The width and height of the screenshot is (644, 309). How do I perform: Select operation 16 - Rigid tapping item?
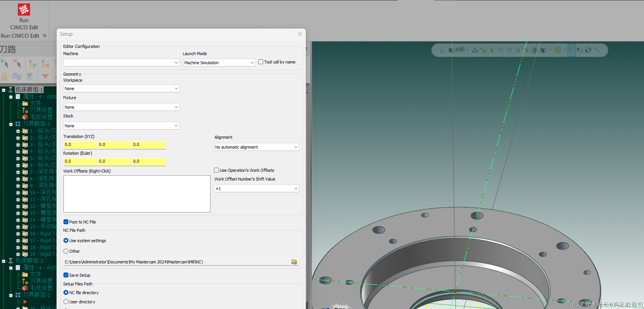click(x=43, y=234)
